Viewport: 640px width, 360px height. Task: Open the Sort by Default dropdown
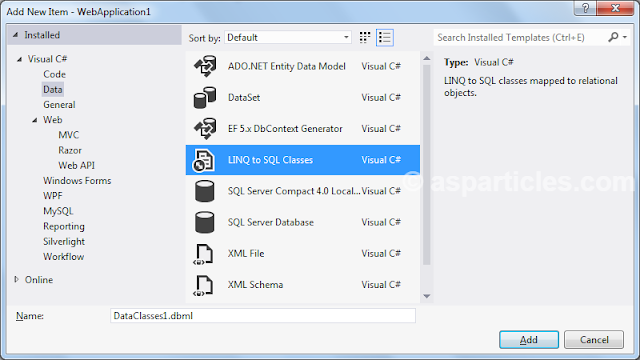[x=288, y=38]
